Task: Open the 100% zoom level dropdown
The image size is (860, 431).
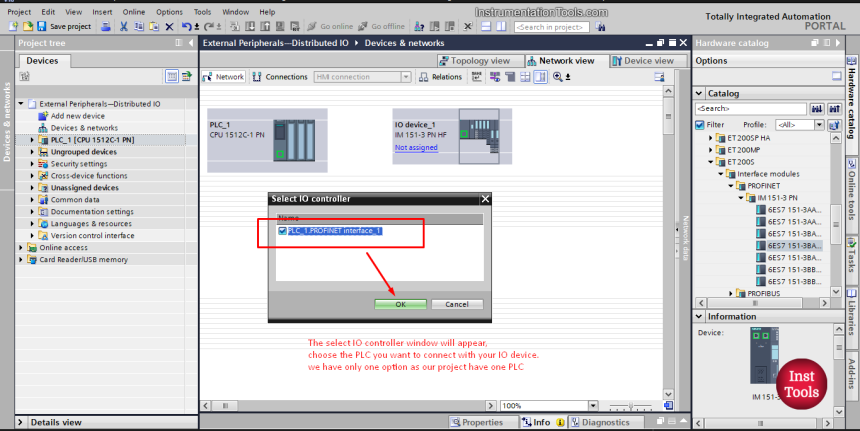Action: 593,406
